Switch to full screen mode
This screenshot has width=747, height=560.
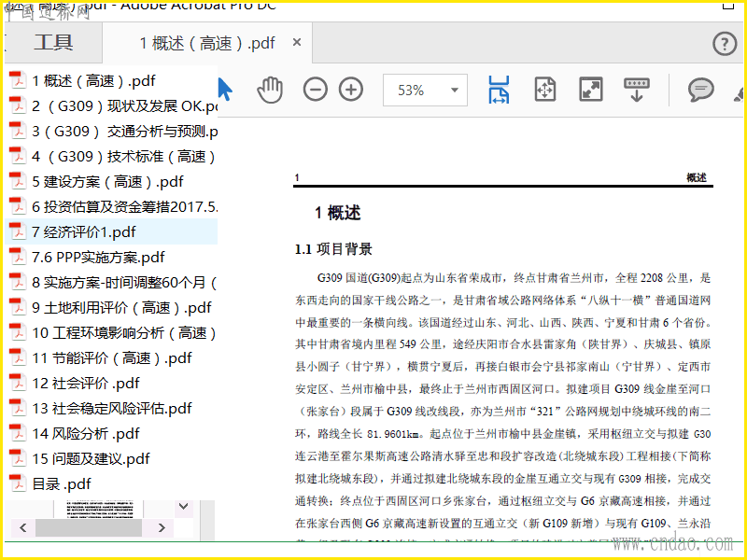click(591, 89)
